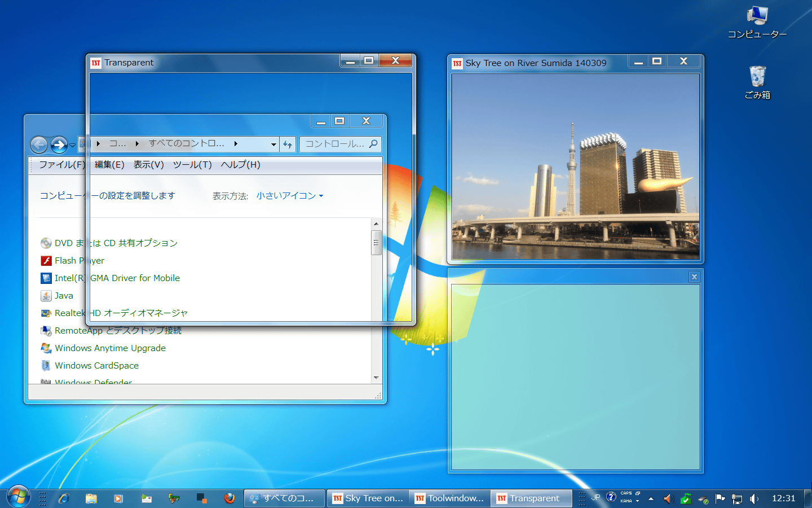Open the 編集(E) menu
The height and width of the screenshot is (508, 812).
[x=109, y=165]
